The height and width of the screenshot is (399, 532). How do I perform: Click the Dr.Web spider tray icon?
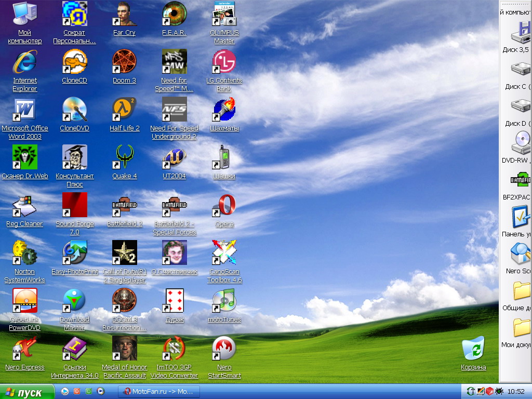[499, 391]
